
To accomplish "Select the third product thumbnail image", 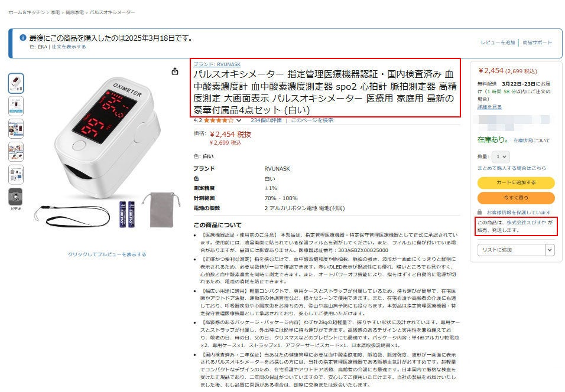I will 16,129.
